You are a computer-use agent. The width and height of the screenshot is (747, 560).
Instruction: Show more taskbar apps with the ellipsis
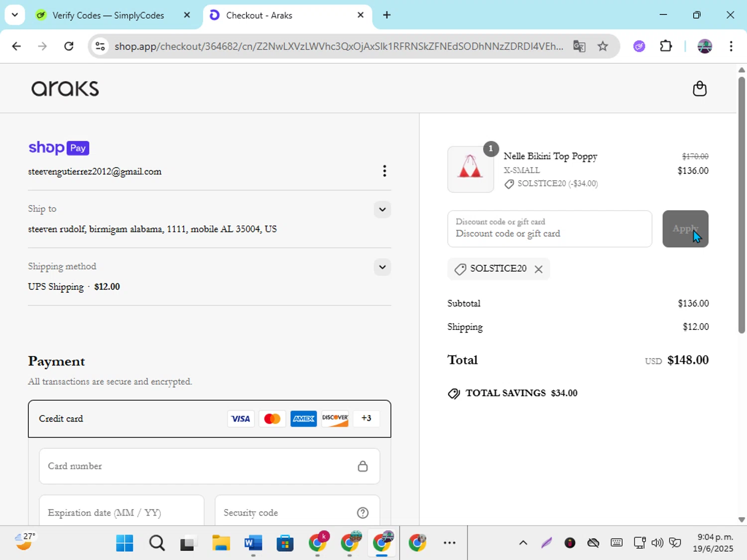449,543
